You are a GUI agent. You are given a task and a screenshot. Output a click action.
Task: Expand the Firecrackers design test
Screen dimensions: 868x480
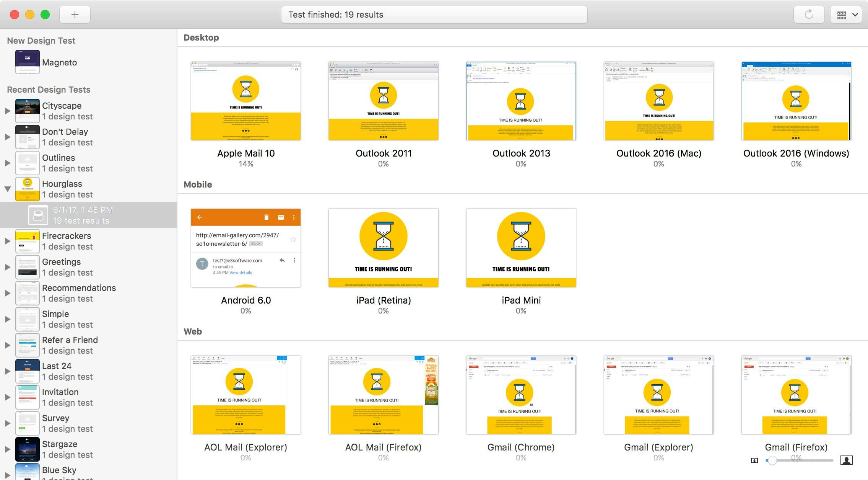click(7, 241)
